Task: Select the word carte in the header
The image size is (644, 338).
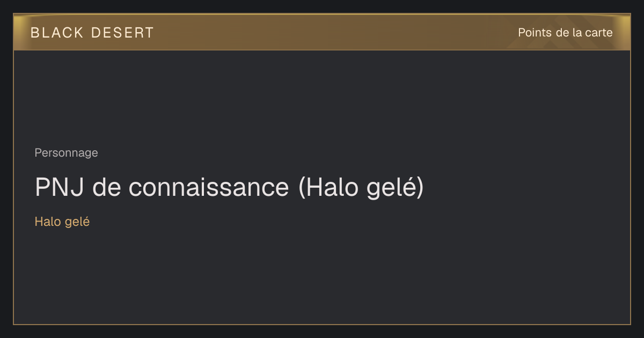Action: 599,33
